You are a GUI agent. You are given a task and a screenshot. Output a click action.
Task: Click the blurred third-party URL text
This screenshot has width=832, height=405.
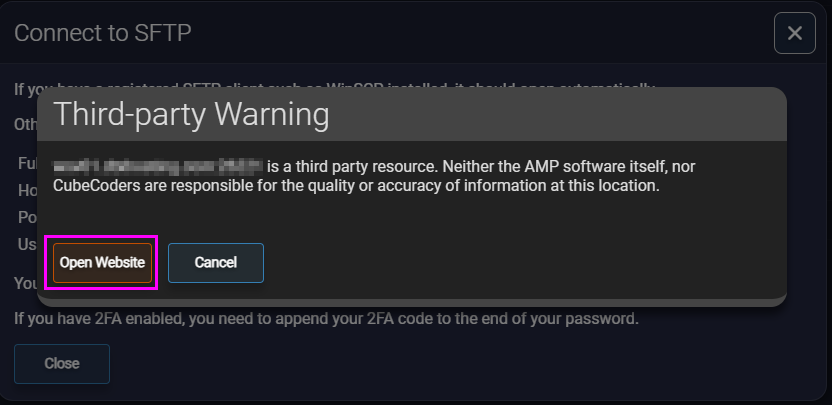158,166
